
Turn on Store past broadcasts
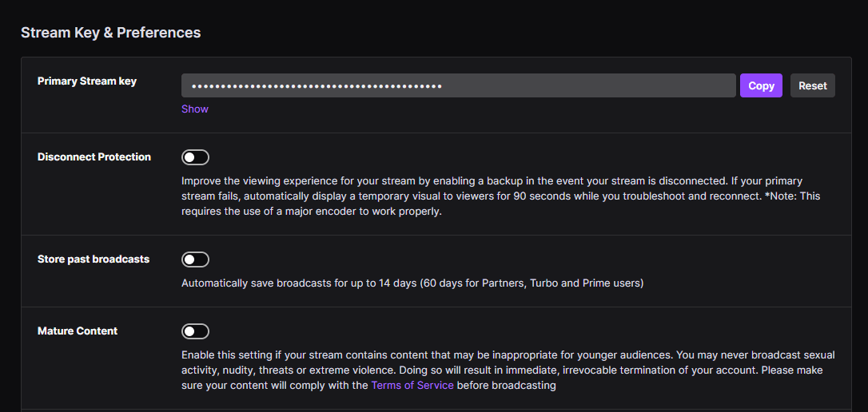195,259
